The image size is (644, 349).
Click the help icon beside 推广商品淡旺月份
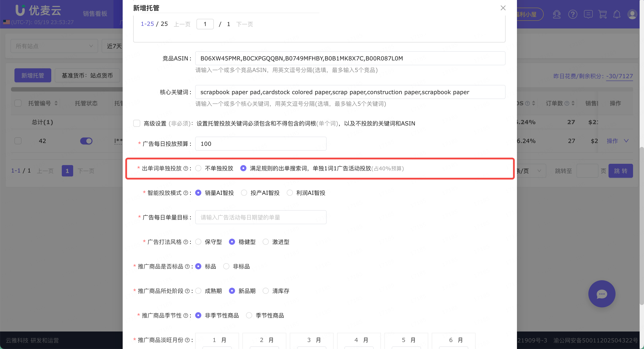187,340
